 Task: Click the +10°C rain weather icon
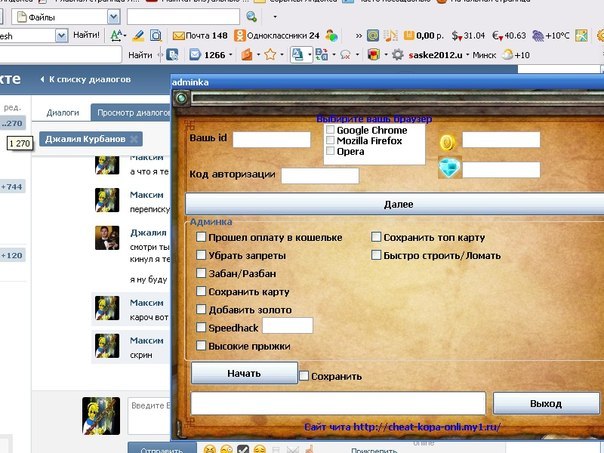tap(538, 36)
